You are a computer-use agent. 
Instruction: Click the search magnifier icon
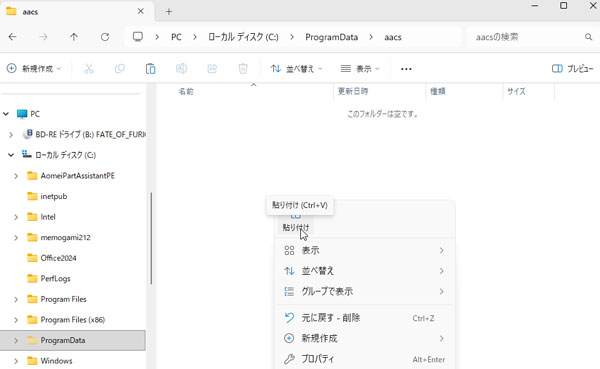pyautogui.click(x=589, y=37)
